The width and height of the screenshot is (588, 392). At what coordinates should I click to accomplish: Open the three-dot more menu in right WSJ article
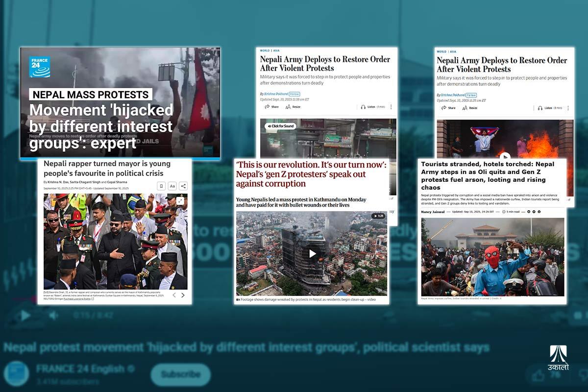[567, 107]
